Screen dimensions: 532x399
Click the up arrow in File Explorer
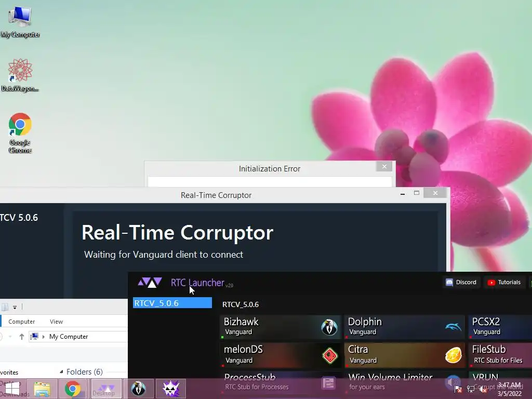pyautogui.click(x=22, y=337)
